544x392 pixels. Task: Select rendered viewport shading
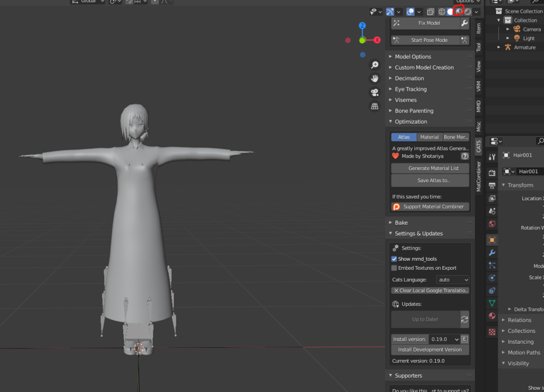pos(467,12)
